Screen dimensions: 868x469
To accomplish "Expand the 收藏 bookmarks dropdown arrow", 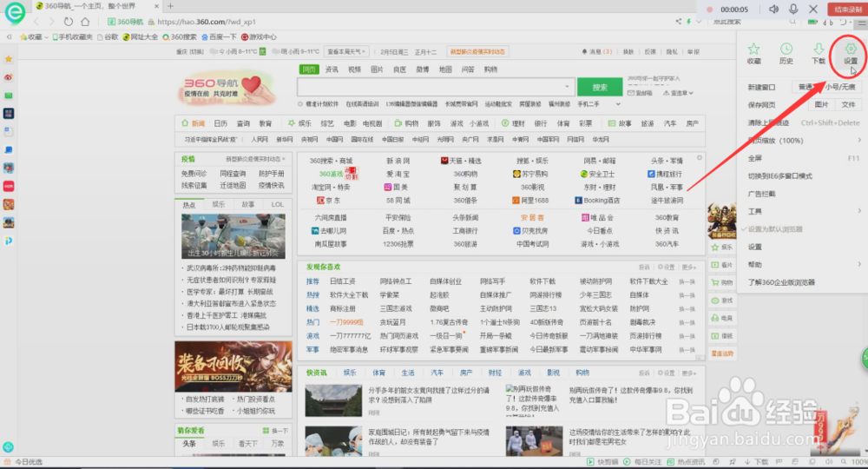I will pos(47,37).
